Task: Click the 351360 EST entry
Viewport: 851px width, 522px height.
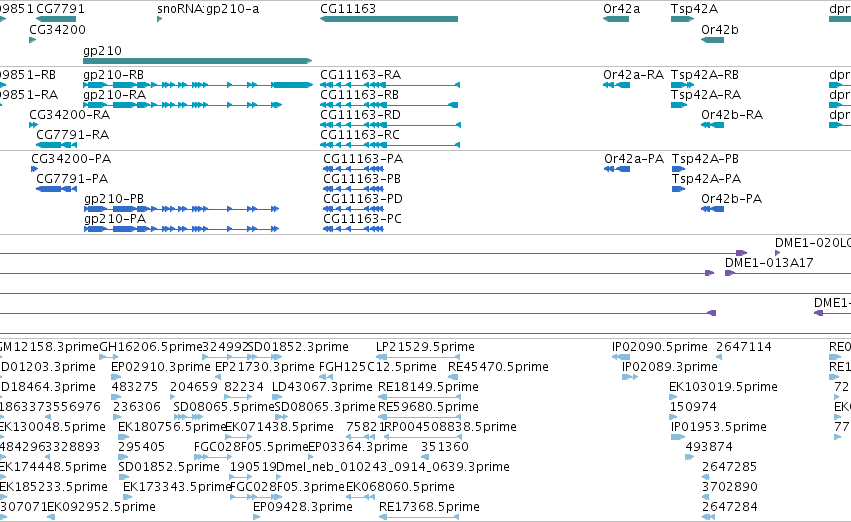Action: [424, 457]
